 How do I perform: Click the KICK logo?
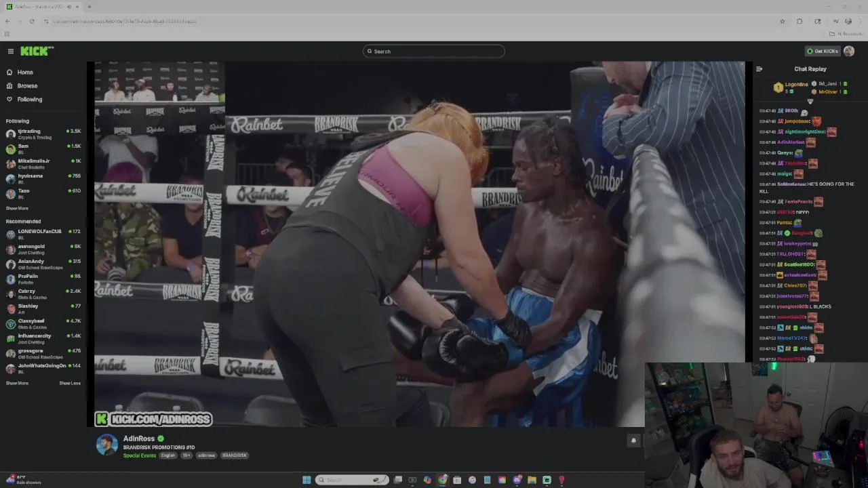(x=37, y=51)
